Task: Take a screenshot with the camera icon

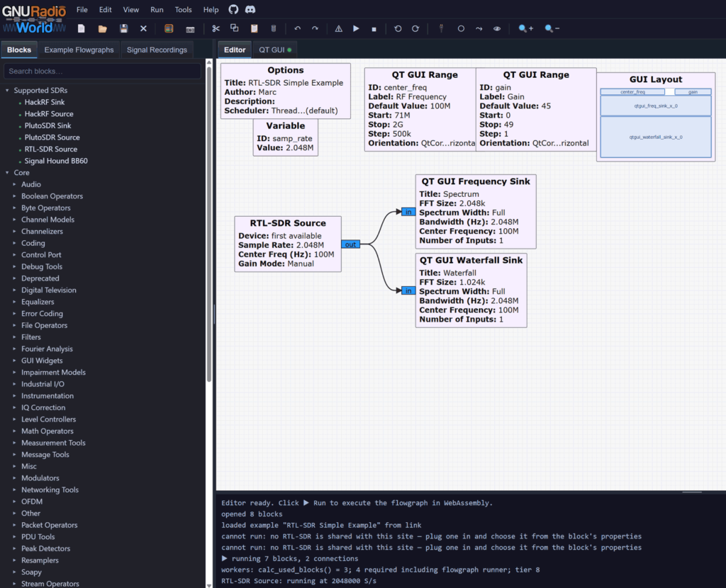Action: (190, 29)
